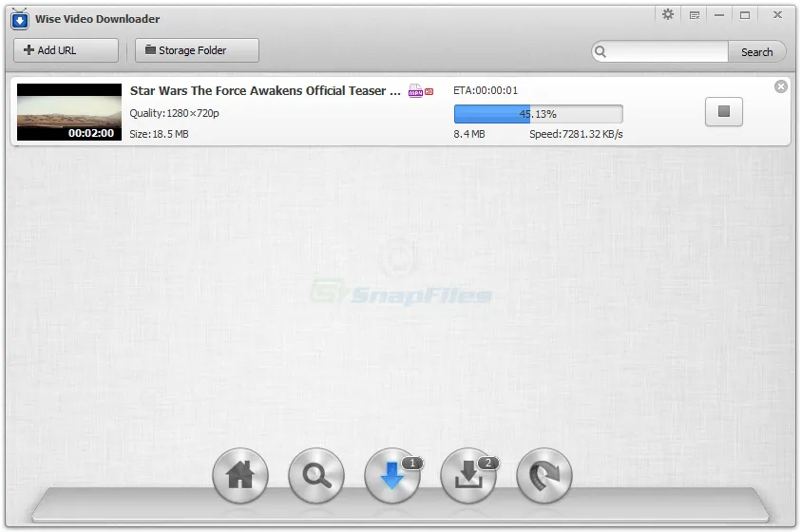Show the downloading list blue arrow button
The width and height of the screenshot is (801, 532).
click(392, 475)
